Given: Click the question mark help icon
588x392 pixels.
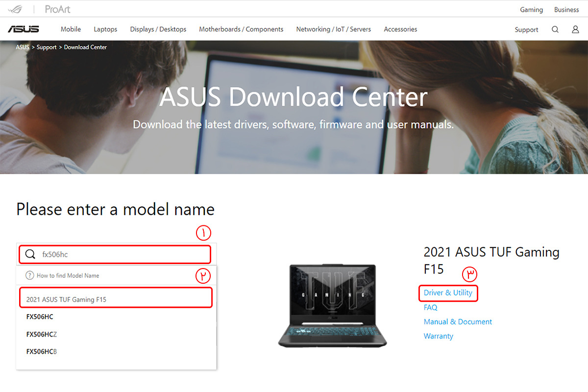Looking at the screenshot, I should pos(30,275).
